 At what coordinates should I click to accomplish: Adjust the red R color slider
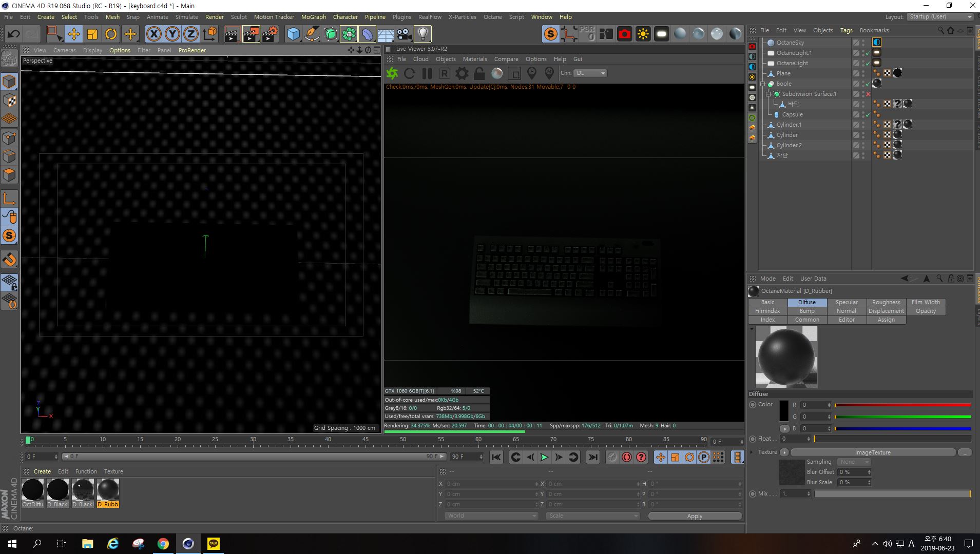[902, 405]
